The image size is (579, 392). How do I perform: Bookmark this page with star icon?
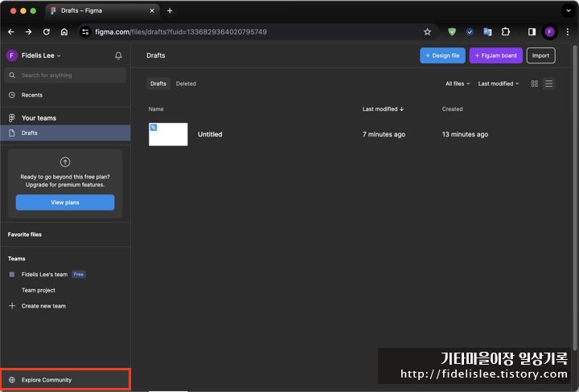click(x=427, y=32)
